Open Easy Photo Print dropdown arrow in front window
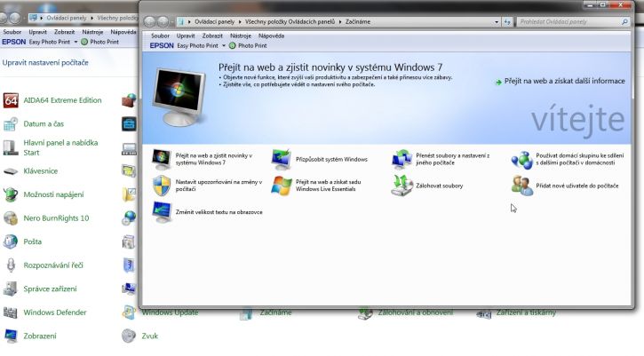The width and height of the screenshot is (644, 356). click(224, 45)
